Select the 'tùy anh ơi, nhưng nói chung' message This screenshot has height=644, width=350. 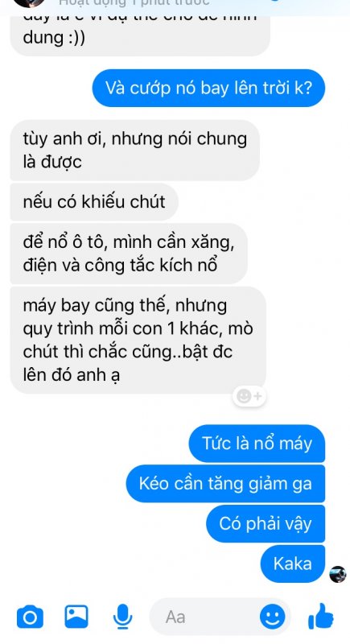(135, 151)
